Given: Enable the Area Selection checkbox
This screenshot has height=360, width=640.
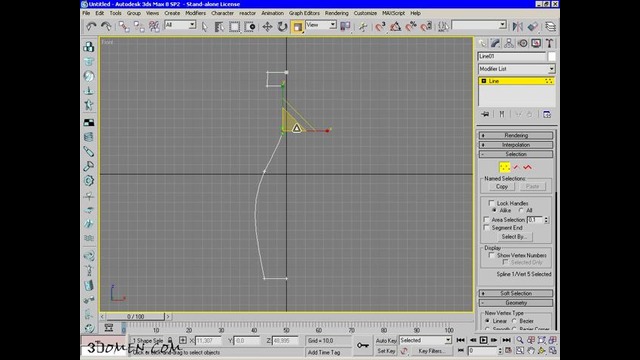Looking at the screenshot, I should click(x=486, y=220).
